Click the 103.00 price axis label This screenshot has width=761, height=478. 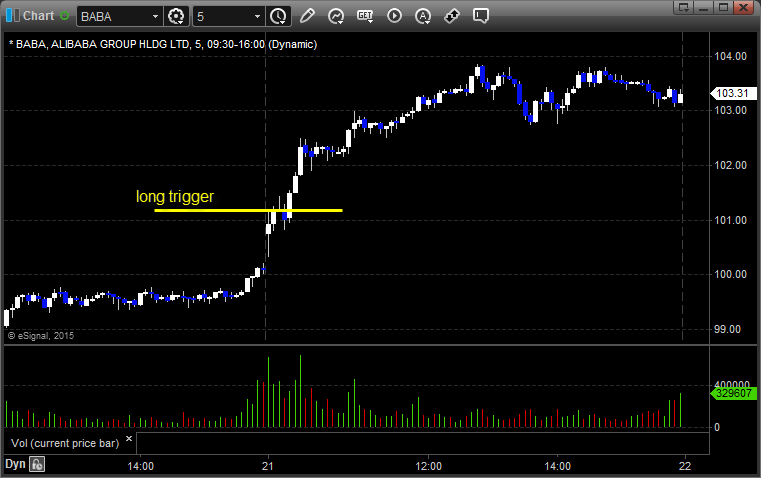coord(730,110)
